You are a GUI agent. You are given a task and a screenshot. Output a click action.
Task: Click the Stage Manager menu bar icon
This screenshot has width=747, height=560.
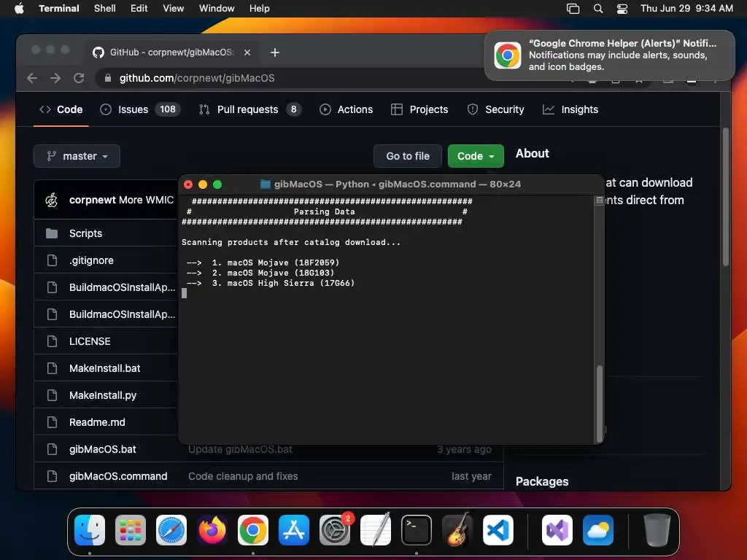point(573,8)
